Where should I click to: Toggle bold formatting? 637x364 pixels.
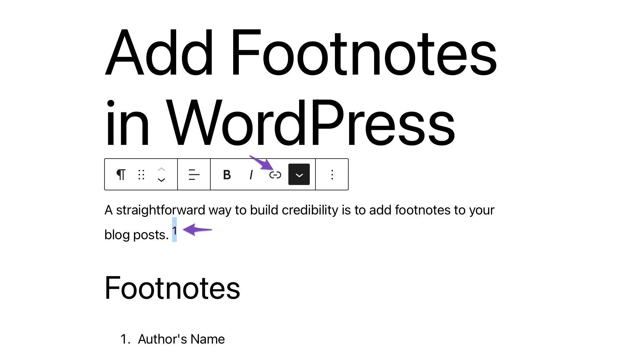click(227, 174)
